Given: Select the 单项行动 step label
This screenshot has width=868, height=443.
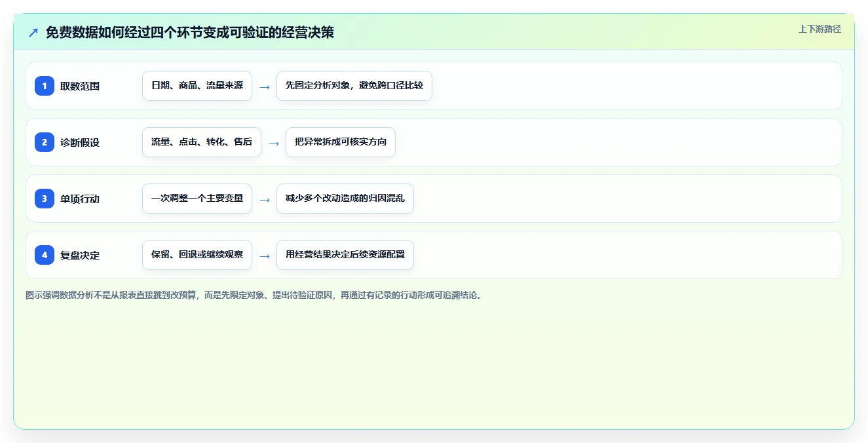Looking at the screenshot, I should click(x=80, y=199).
